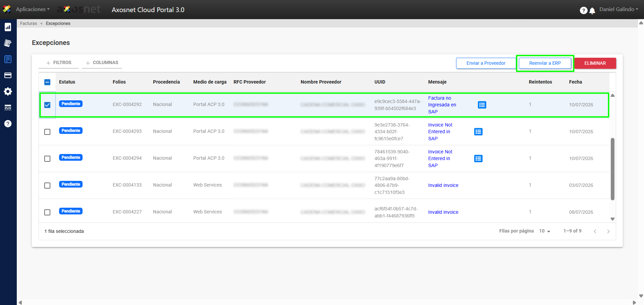Sort by the Nombre Proveedor column header
The height and width of the screenshot is (305, 644).
point(321,82)
